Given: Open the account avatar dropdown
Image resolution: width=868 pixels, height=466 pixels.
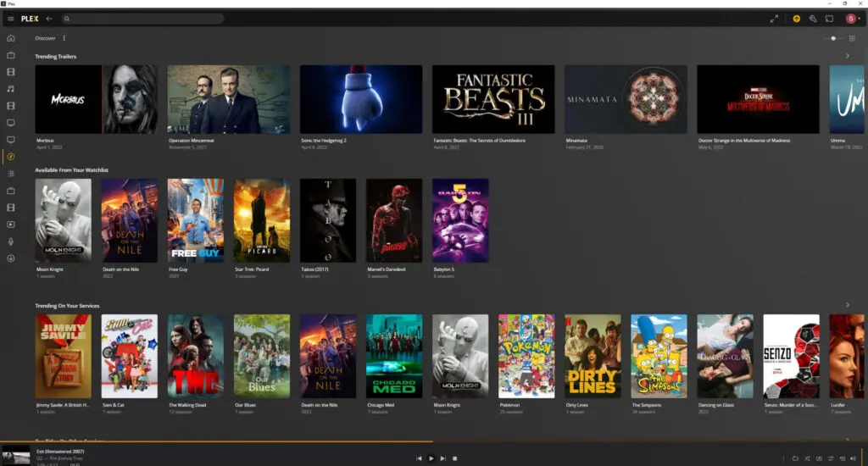Looking at the screenshot, I should (x=853, y=19).
